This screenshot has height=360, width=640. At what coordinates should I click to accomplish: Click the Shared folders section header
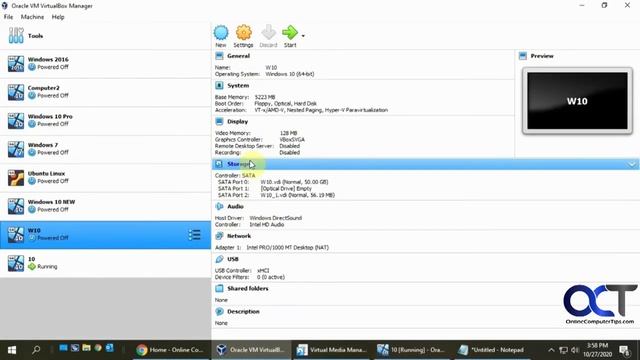[x=248, y=289]
